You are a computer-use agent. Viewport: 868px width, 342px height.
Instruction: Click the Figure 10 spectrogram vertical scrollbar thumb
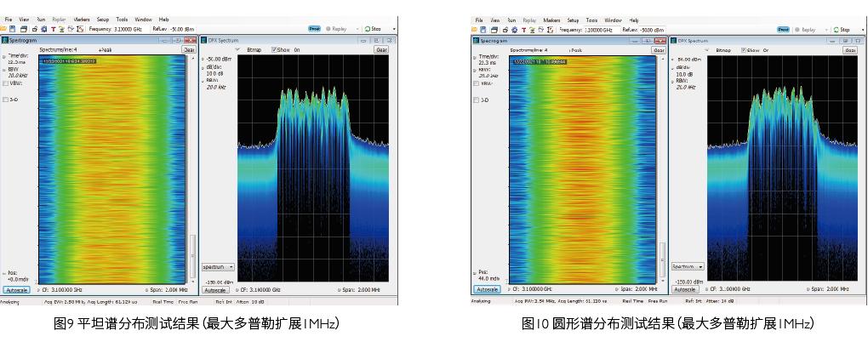click(x=663, y=259)
